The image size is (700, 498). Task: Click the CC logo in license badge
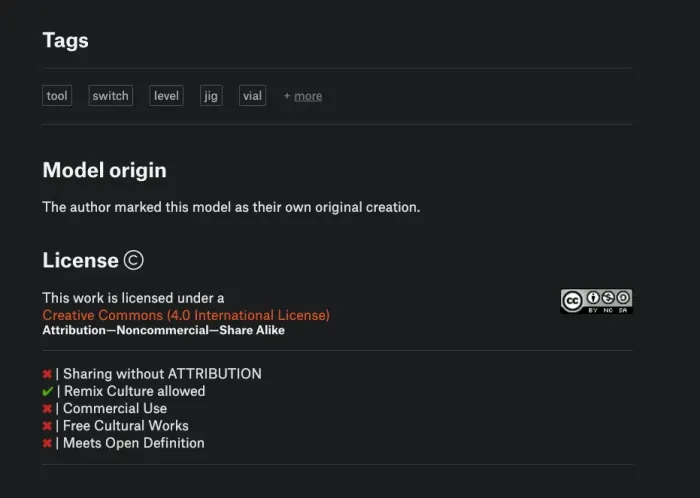point(572,301)
